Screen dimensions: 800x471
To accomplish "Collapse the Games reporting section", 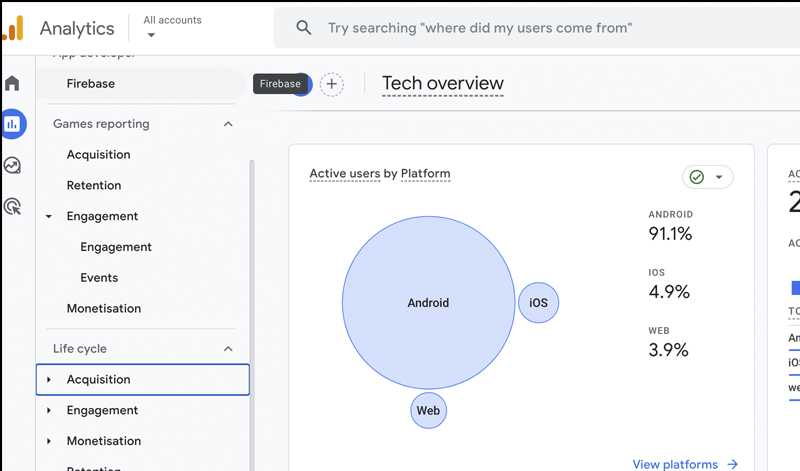I will click(228, 124).
